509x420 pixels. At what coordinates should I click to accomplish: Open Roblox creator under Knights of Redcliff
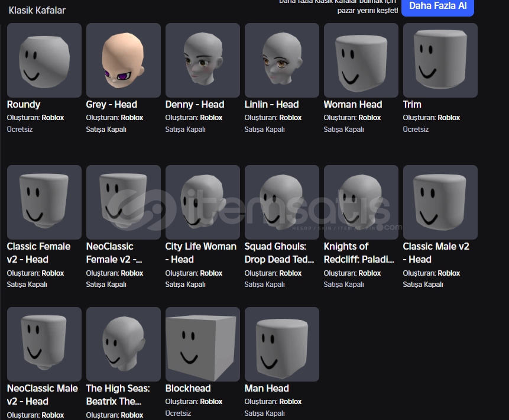[369, 273]
